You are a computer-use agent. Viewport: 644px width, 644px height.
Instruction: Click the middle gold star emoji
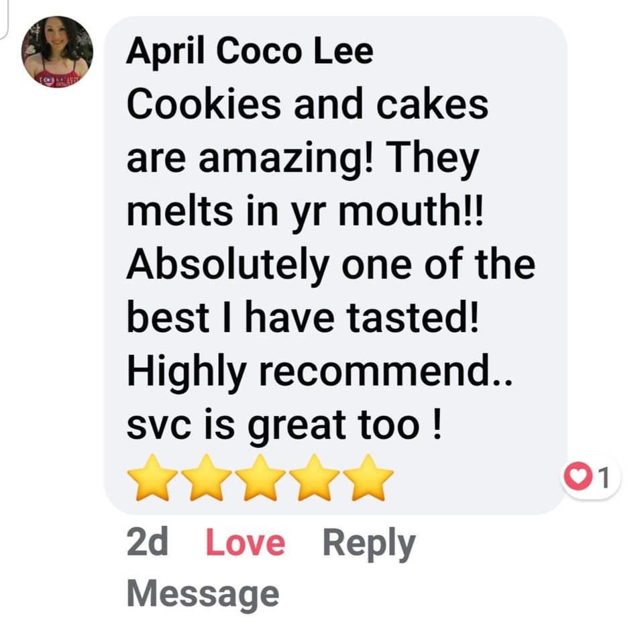(260, 478)
